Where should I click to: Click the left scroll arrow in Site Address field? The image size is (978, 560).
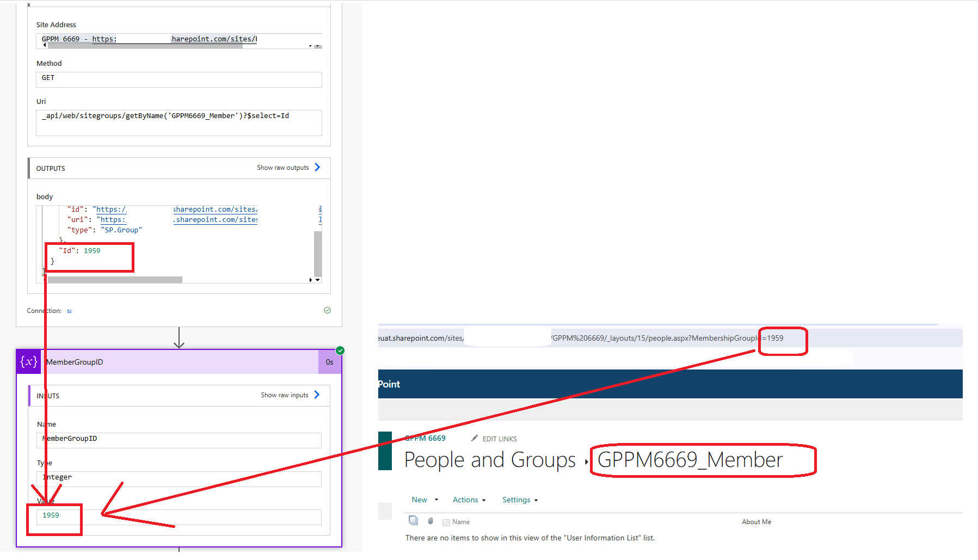click(44, 45)
